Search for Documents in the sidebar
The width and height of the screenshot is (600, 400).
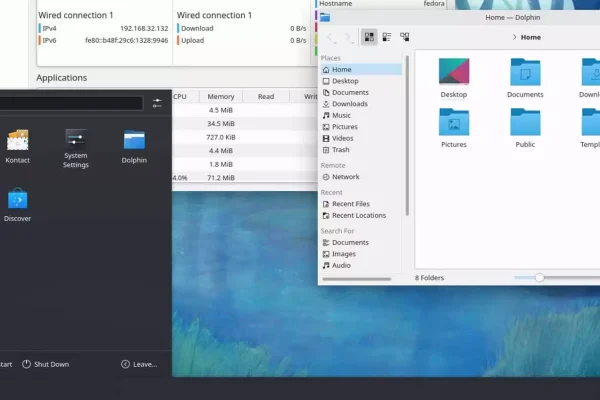360,242
